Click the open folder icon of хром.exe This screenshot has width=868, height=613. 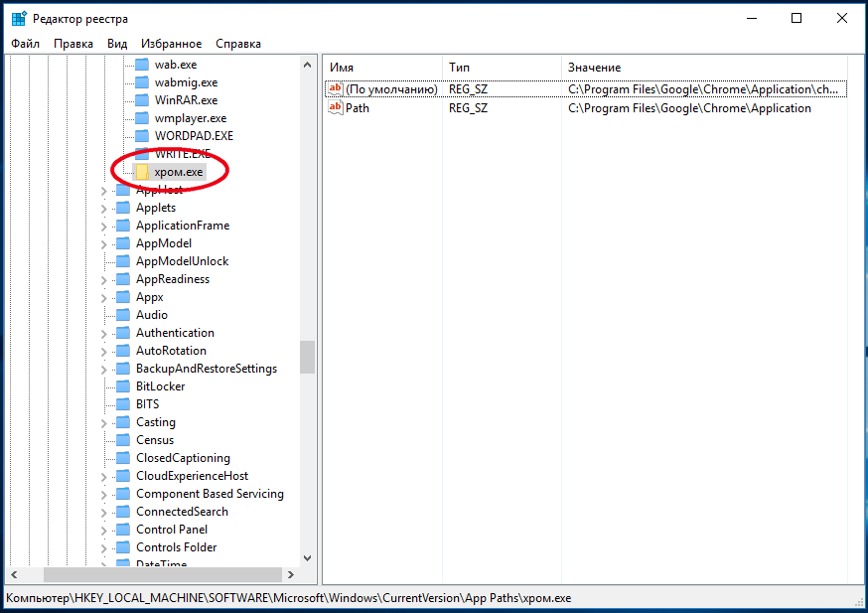point(141,172)
